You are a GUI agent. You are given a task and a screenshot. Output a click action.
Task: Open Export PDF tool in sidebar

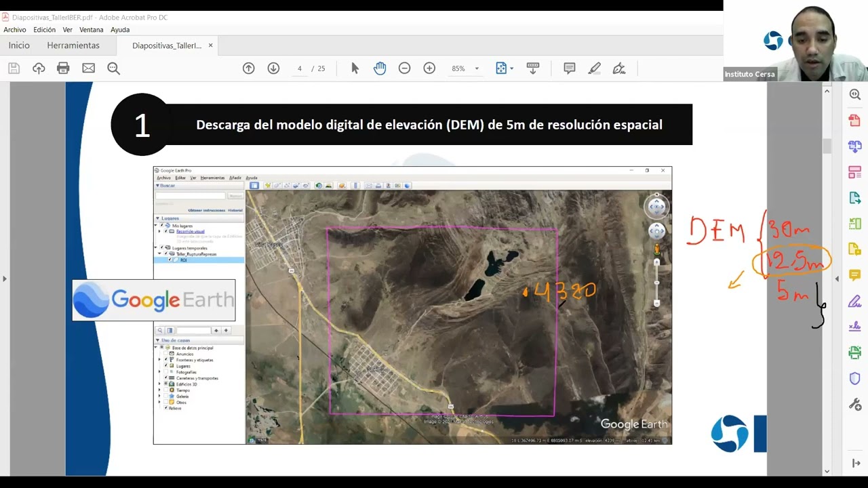click(x=855, y=198)
